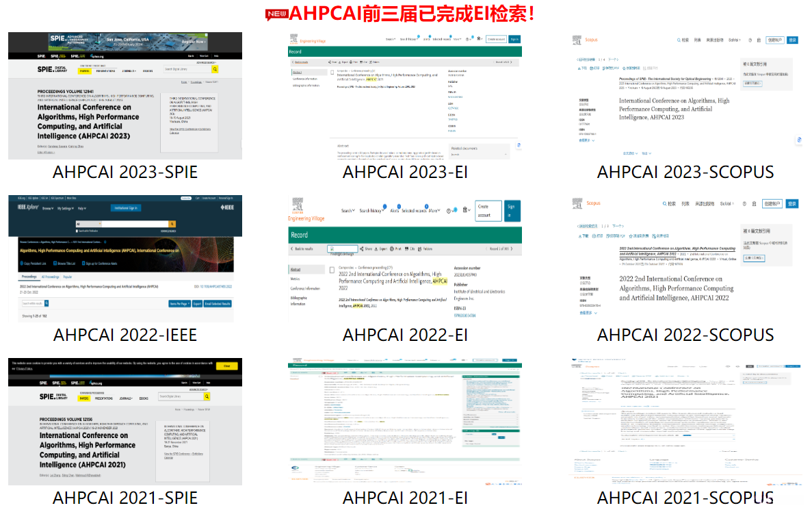The width and height of the screenshot is (812, 510).
Task: Select Abstract tab in 2022-EI record sidebar
Action: (306, 270)
